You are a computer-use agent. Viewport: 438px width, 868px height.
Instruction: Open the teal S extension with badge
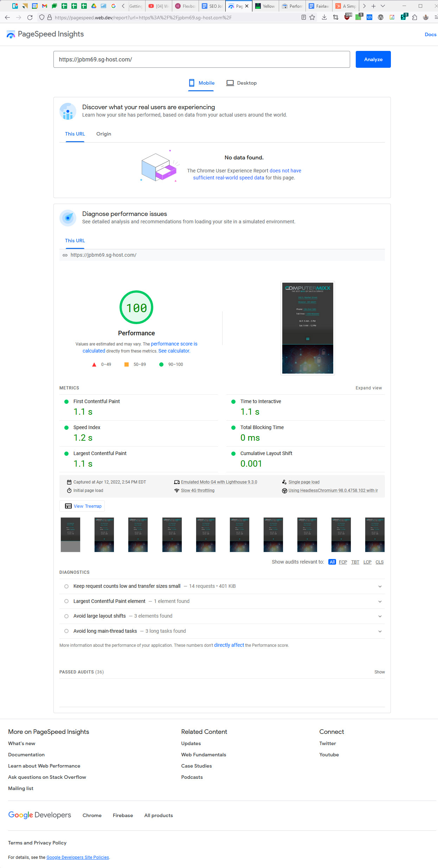[x=404, y=17]
